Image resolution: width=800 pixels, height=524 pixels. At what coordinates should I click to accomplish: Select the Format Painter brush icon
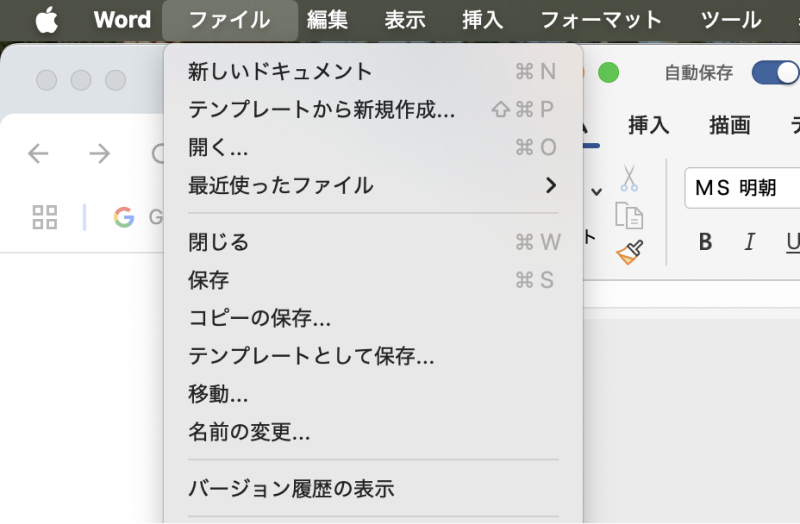coord(629,252)
